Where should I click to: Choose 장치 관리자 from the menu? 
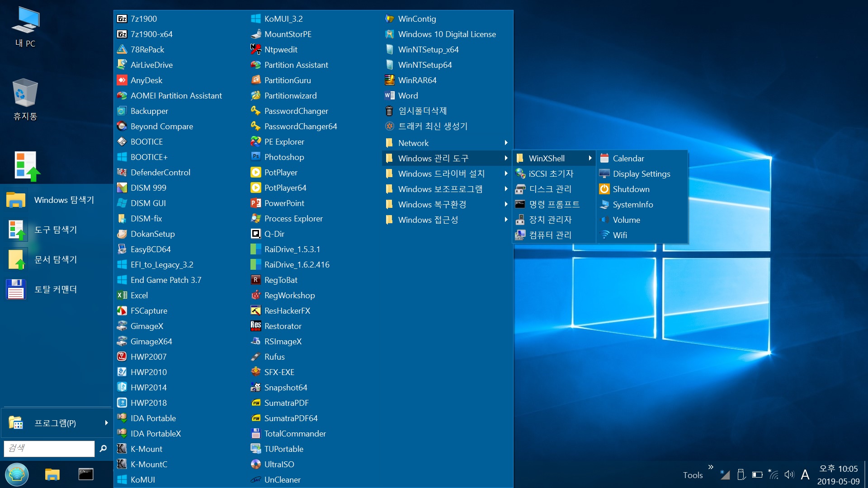click(554, 220)
